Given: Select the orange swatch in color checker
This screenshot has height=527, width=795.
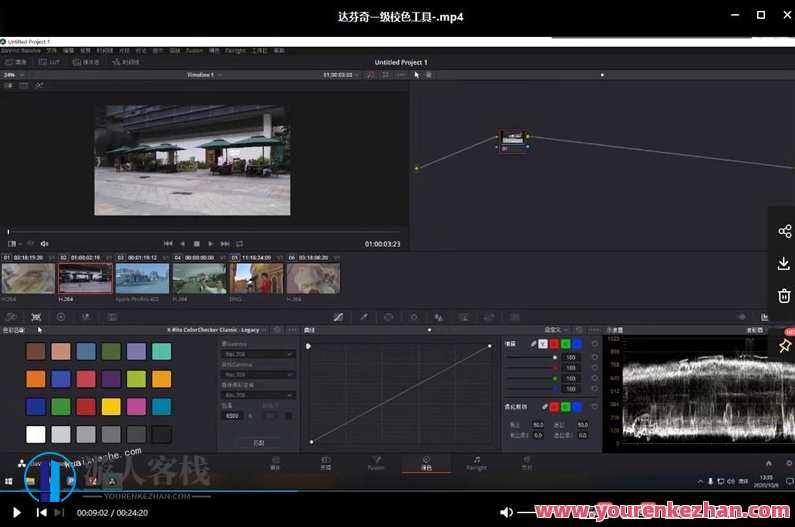Looking at the screenshot, I should click(36, 379).
